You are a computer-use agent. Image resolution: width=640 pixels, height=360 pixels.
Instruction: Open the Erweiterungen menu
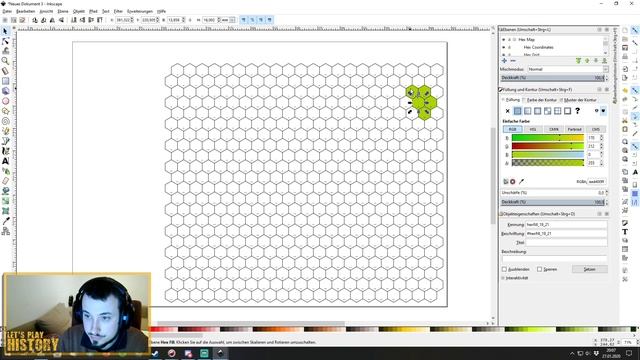tap(140, 11)
